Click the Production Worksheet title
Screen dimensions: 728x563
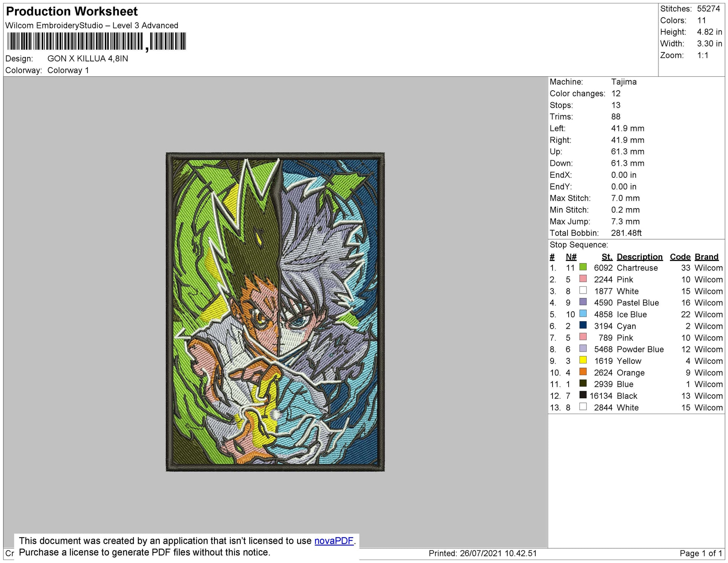click(72, 12)
